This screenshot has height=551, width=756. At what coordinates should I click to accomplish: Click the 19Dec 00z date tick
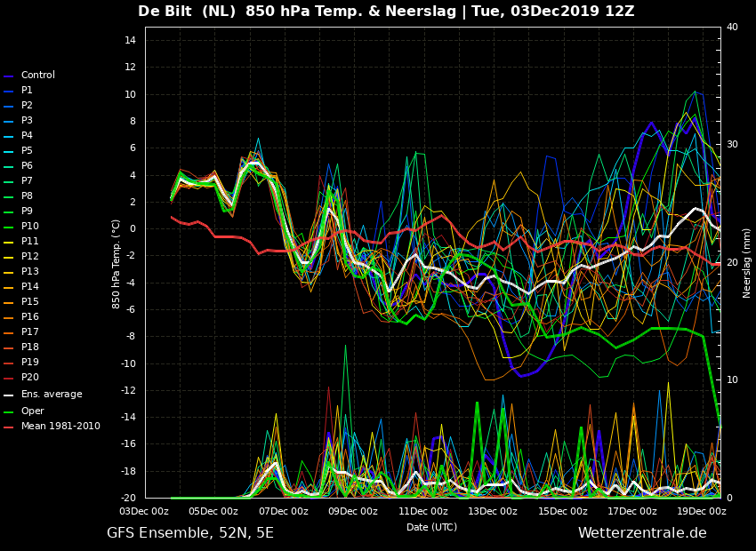[x=702, y=511]
